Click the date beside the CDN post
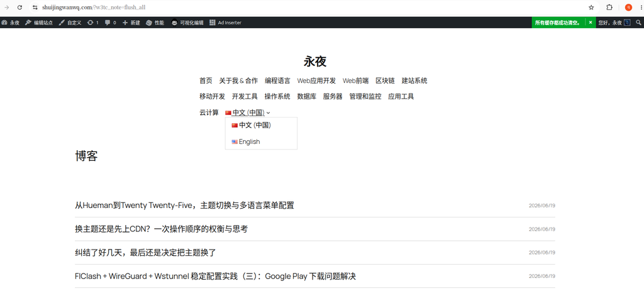Viewport: 644px width, 291px height. click(x=541, y=229)
